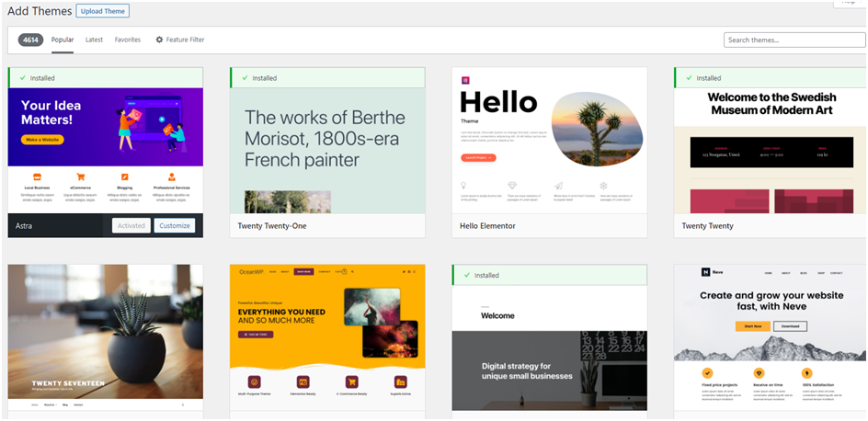Click the Add Themes heading
This screenshot has width=868, height=421.
coord(40,11)
